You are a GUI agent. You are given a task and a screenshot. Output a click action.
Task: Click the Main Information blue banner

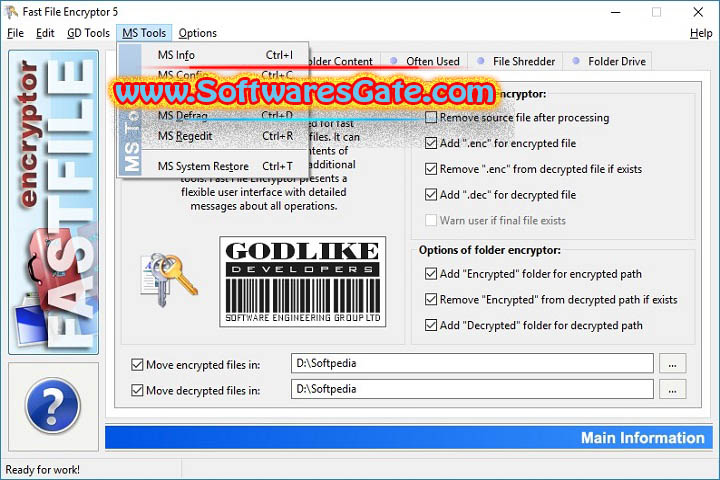[x=409, y=437]
